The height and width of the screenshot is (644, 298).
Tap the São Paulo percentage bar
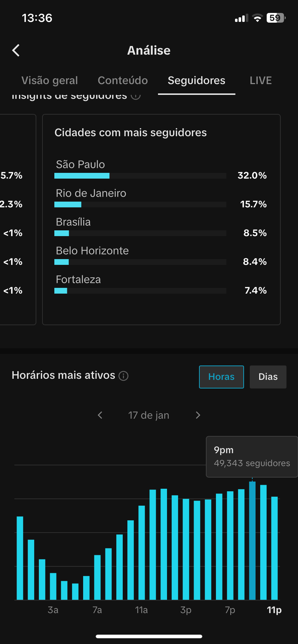(140, 176)
